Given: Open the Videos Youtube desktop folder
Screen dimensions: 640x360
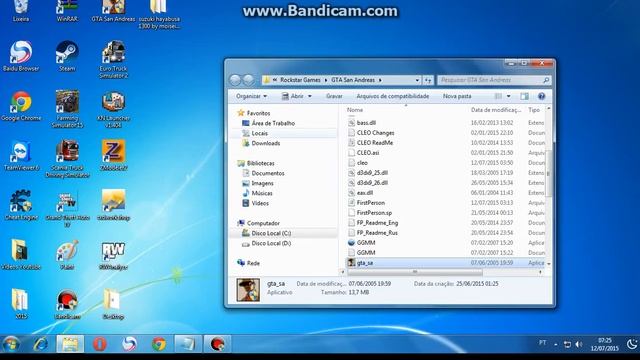Looking at the screenshot, I should 21,255.
